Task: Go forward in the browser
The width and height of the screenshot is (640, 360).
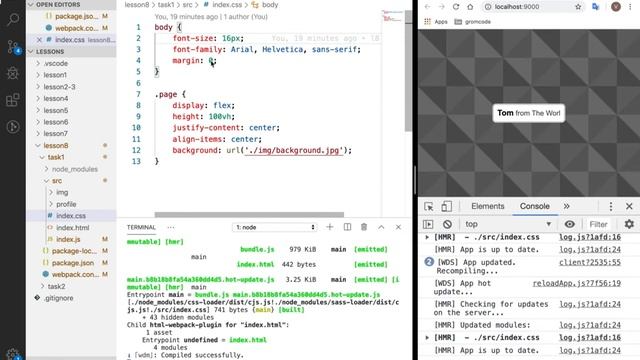Action: 442,7
